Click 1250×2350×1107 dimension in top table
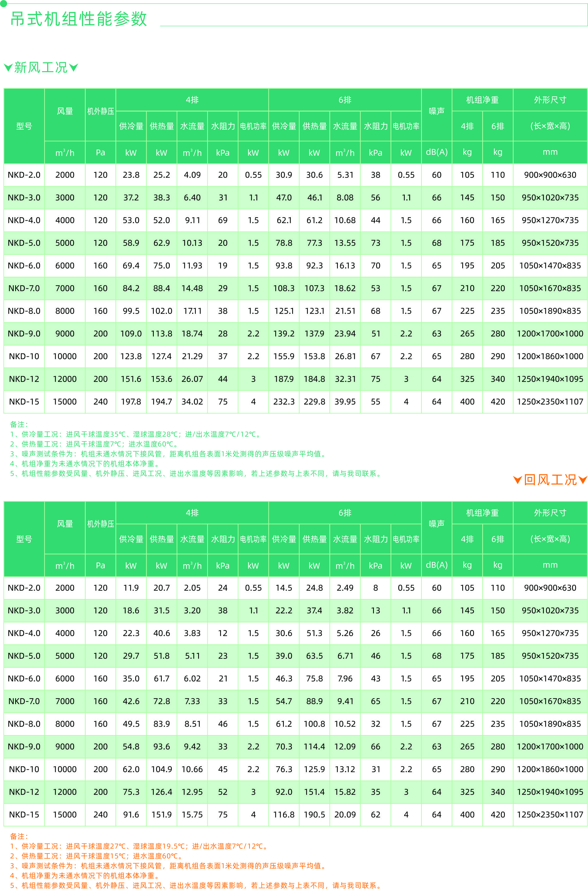 550,402
